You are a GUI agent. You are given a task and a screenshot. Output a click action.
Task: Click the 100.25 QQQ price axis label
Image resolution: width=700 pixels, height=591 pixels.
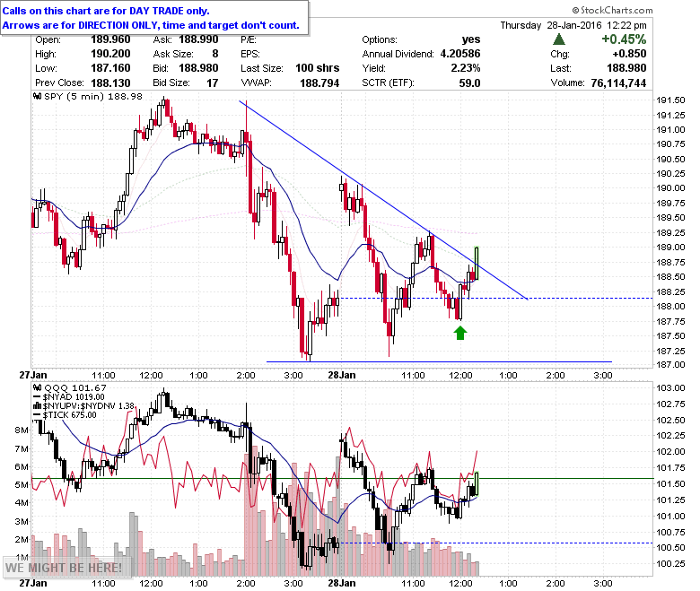point(670,564)
